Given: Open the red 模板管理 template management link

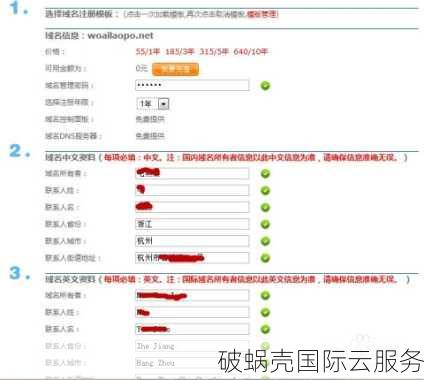Looking at the screenshot, I should pyautogui.click(x=262, y=14).
